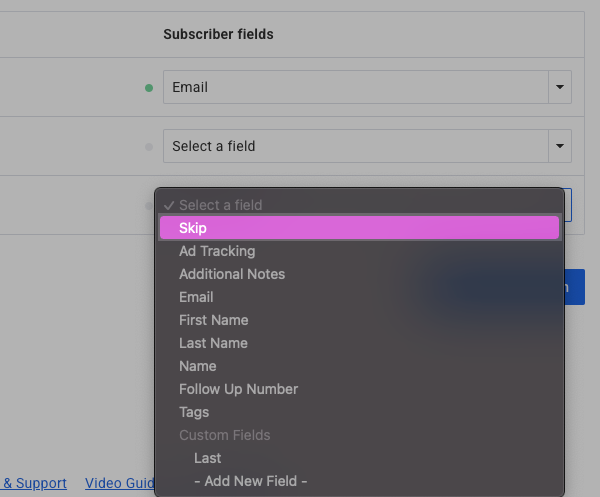Click the '- Add New Field -' option
Image resolution: width=600 pixels, height=497 pixels.
pyautogui.click(x=250, y=481)
